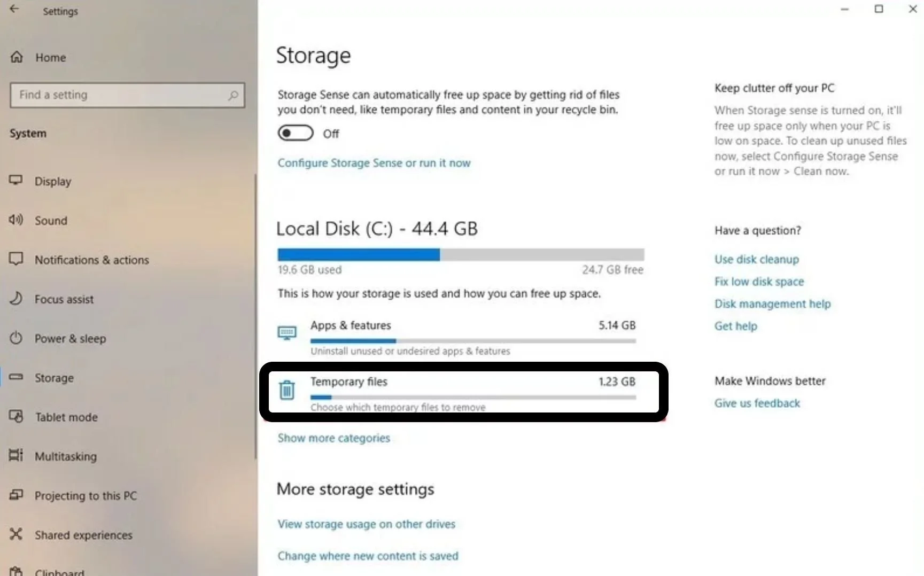Click the Apps & features usage bar
The width and height of the screenshot is (924, 576).
(x=473, y=341)
